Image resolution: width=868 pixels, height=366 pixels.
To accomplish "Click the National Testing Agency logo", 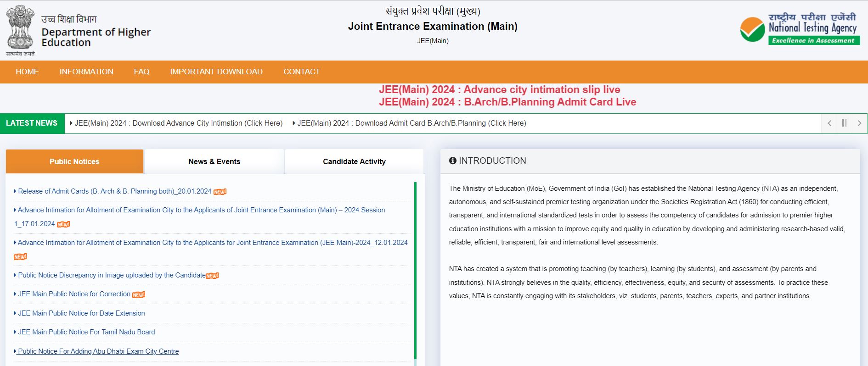I will (x=800, y=29).
